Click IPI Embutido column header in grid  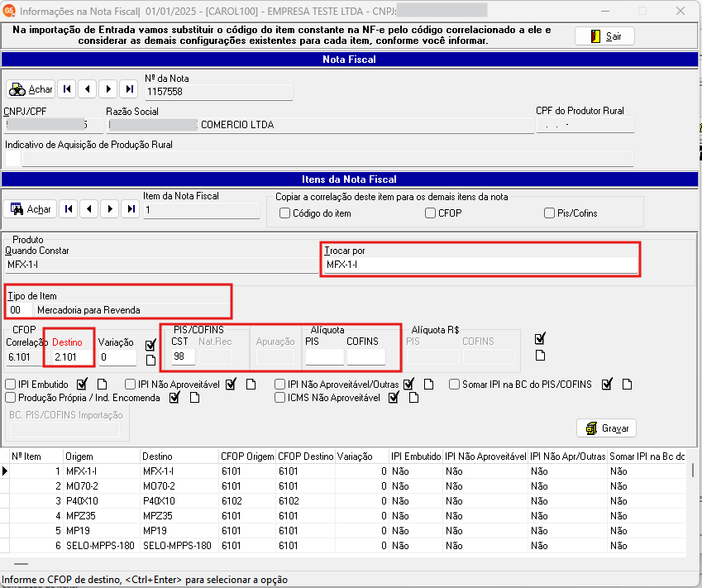(x=416, y=457)
